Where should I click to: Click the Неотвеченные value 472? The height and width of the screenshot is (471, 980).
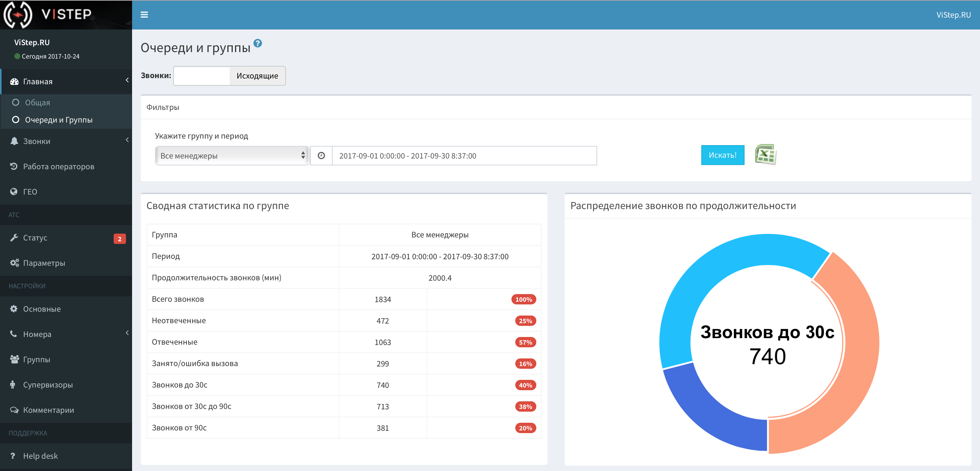tap(383, 321)
